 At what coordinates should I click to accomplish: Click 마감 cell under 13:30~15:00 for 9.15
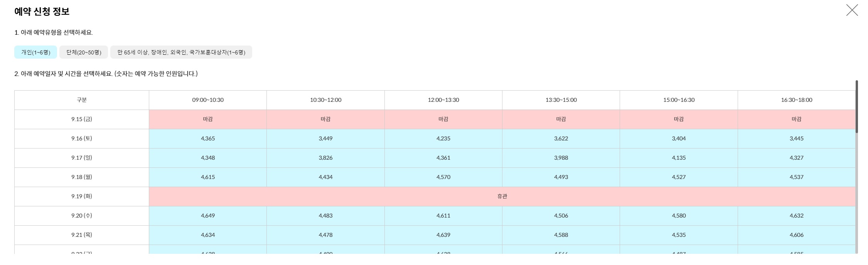[561, 119]
